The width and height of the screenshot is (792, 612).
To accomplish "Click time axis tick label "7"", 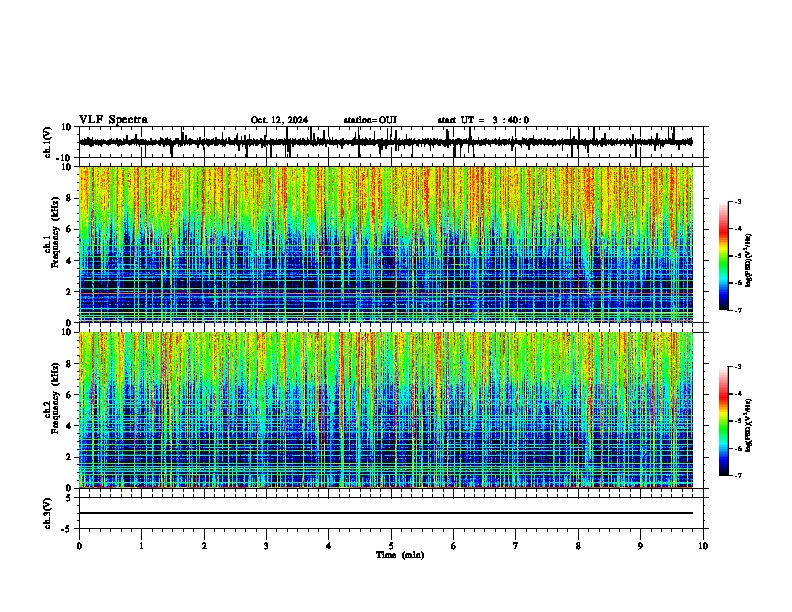I will (x=515, y=546).
